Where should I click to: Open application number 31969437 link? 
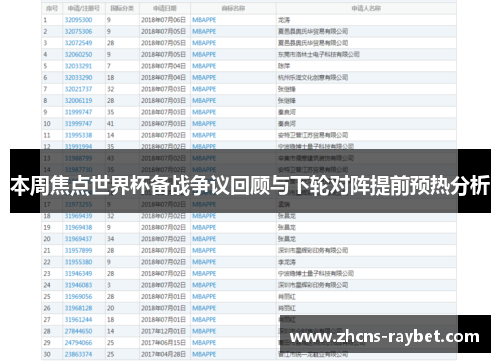coord(78,239)
